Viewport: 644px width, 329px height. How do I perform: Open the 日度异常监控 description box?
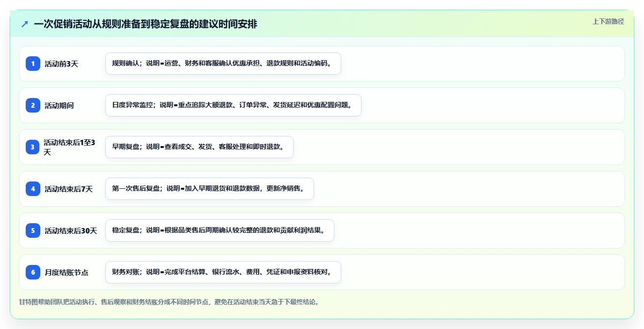[x=233, y=105]
